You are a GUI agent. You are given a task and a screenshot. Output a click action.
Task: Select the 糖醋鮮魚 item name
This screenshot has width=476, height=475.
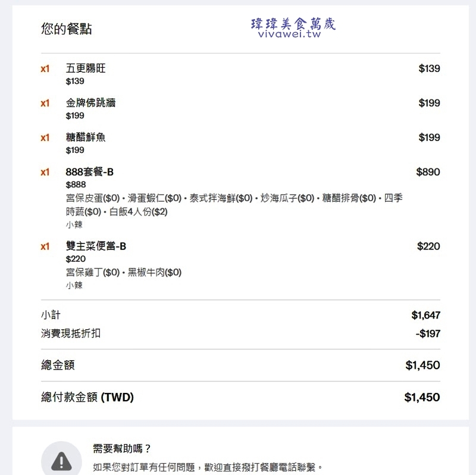tap(86, 137)
